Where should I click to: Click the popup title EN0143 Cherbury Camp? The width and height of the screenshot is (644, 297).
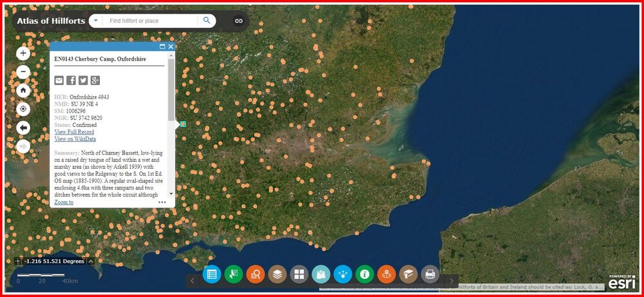[x=100, y=59]
